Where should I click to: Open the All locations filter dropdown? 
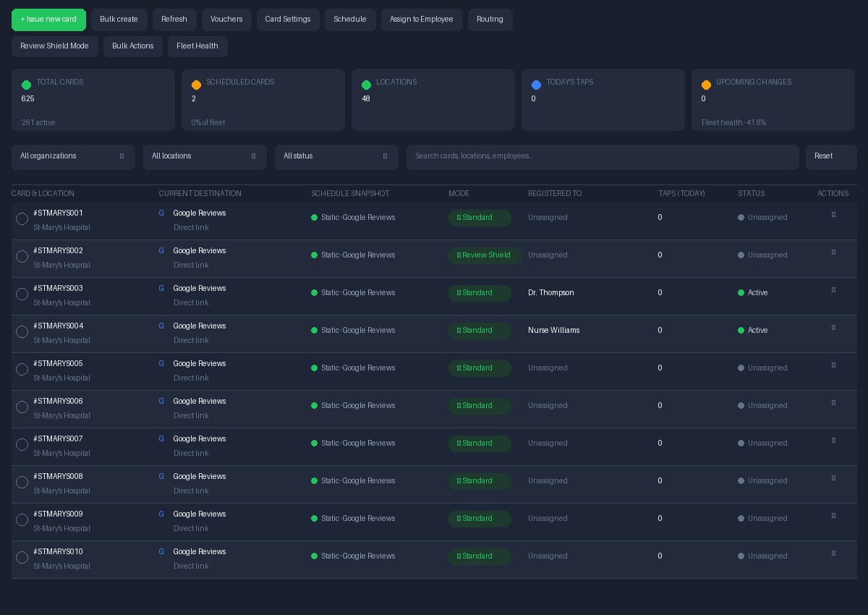pyautogui.click(x=205, y=157)
